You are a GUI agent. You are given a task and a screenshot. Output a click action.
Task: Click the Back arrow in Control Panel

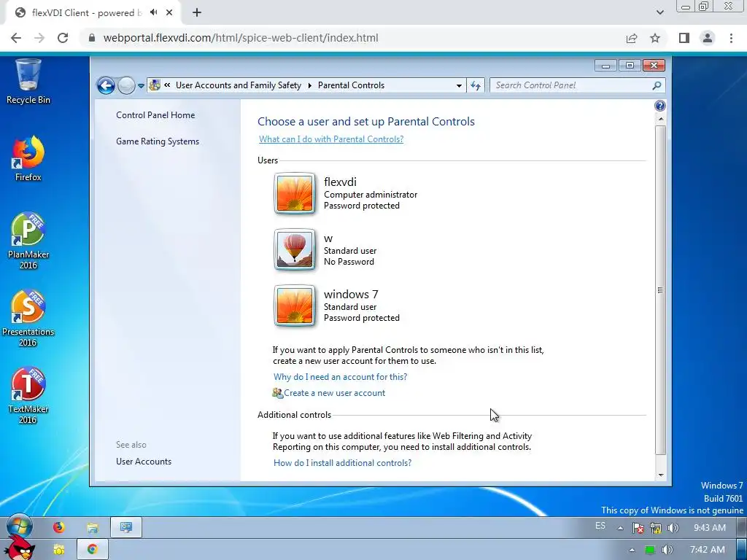tap(107, 86)
